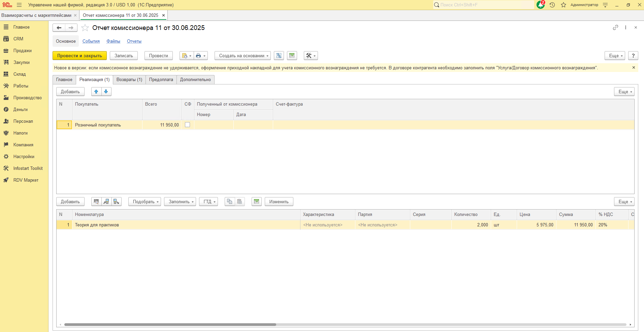Click the print icon in toolbar
644x332 pixels.
[199, 56]
